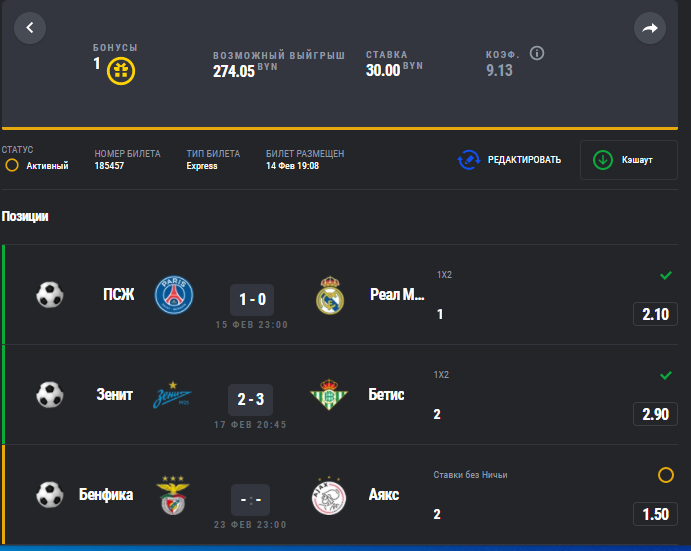Screen dimensions: 691x551
Task: Go back using the left chevron button
Action: 30,28
